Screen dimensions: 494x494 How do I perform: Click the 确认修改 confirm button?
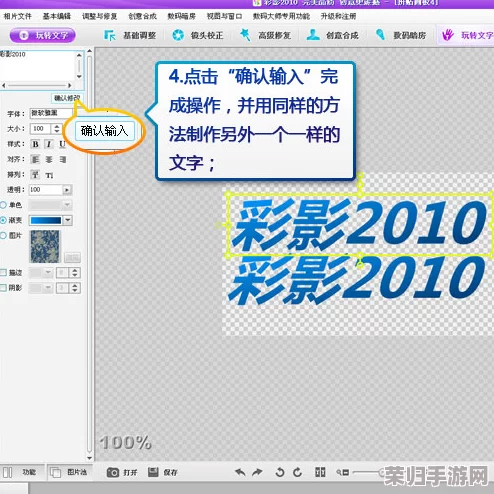click(67, 98)
